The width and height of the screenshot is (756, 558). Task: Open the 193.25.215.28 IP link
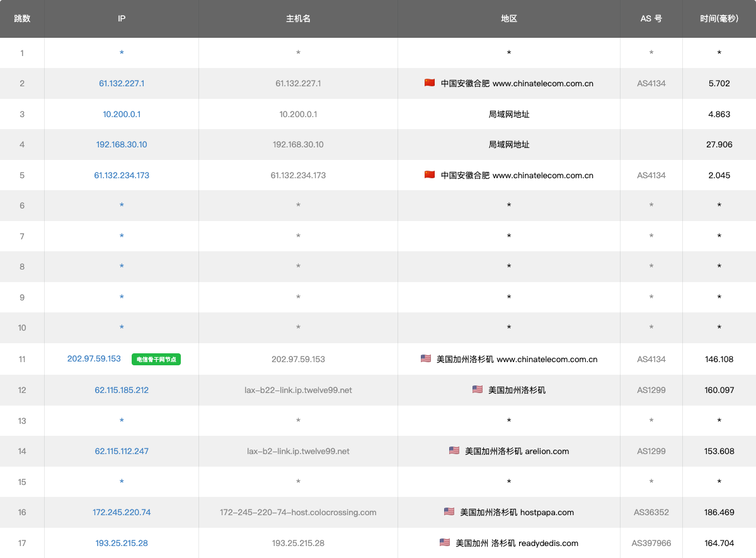(x=122, y=543)
